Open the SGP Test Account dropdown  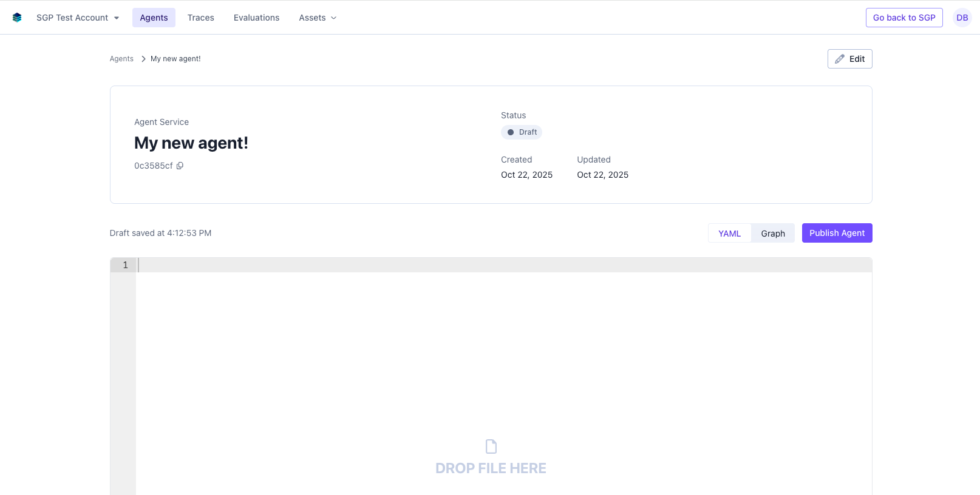pyautogui.click(x=78, y=18)
